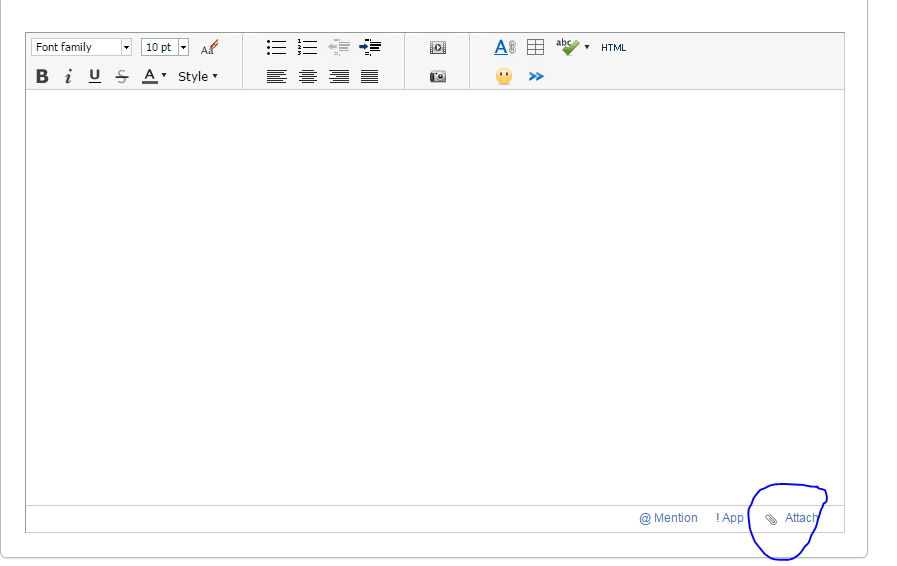Image resolution: width=897 pixels, height=566 pixels.
Task: Align text left
Action: (276, 76)
